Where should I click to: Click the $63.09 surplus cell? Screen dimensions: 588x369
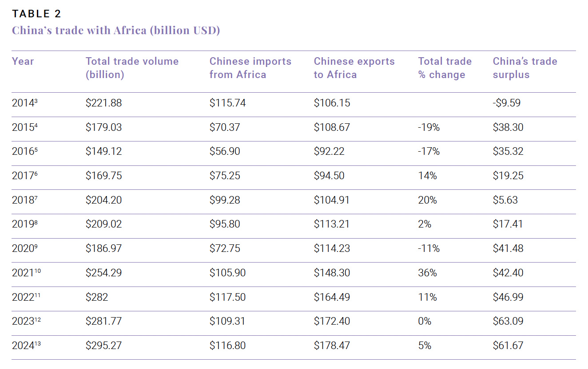(x=508, y=321)
